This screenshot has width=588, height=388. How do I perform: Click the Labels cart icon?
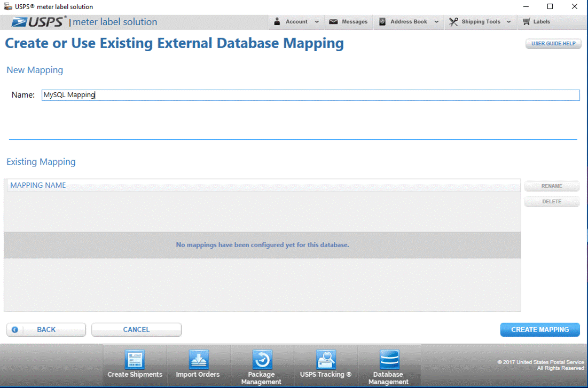pyautogui.click(x=527, y=22)
